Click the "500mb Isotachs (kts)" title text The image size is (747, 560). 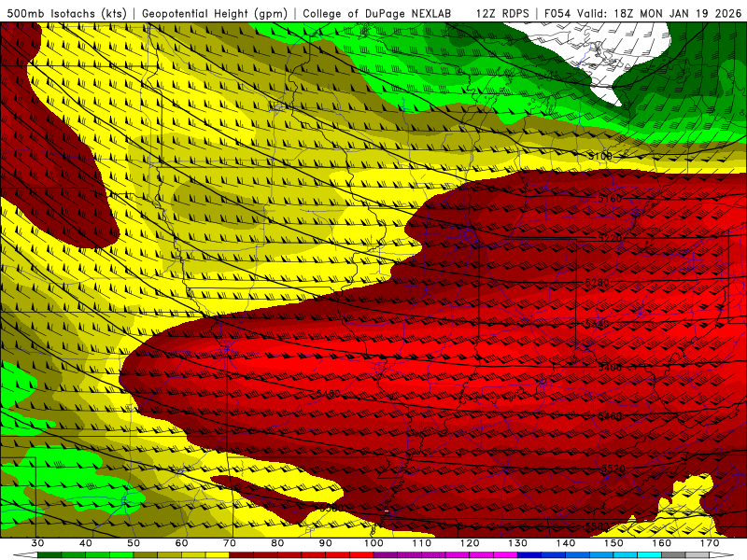[x=66, y=13]
